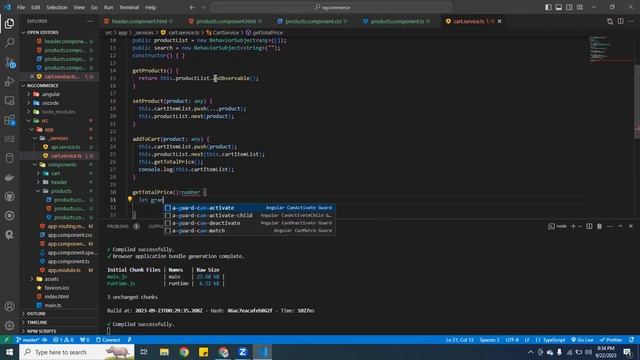Open the new terminal profile dropdown arrow
The width and height of the screenshot is (640, 360).
pyautogui.click(x=580, y=226)
